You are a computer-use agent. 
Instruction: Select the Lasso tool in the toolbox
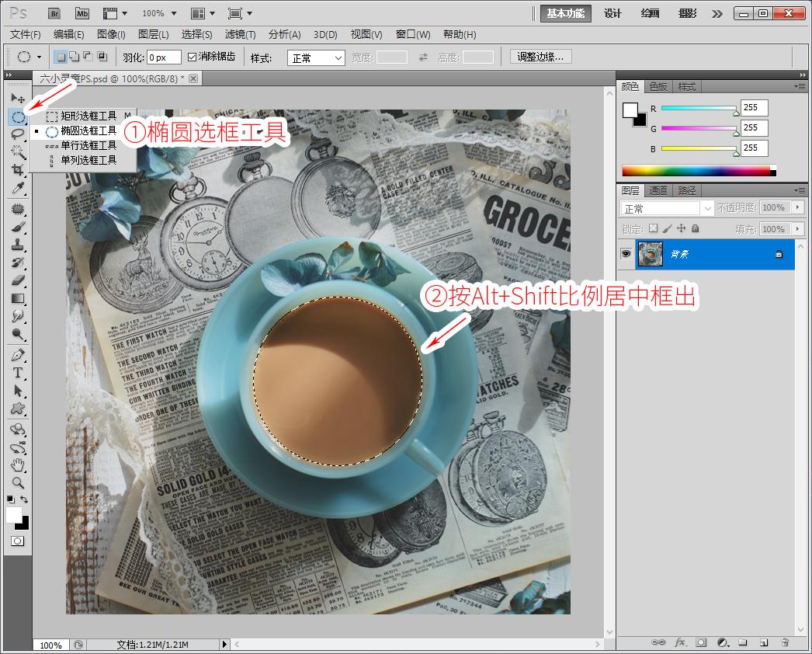pos(17,134)
